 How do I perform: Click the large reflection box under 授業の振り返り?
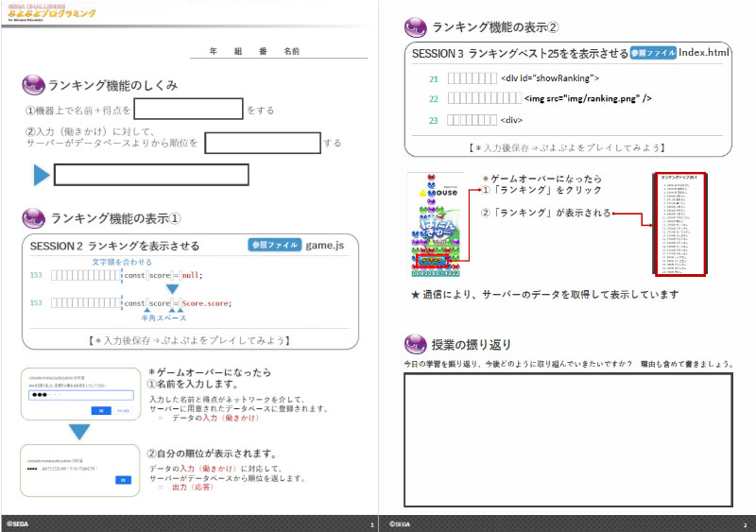pos(569,439)
